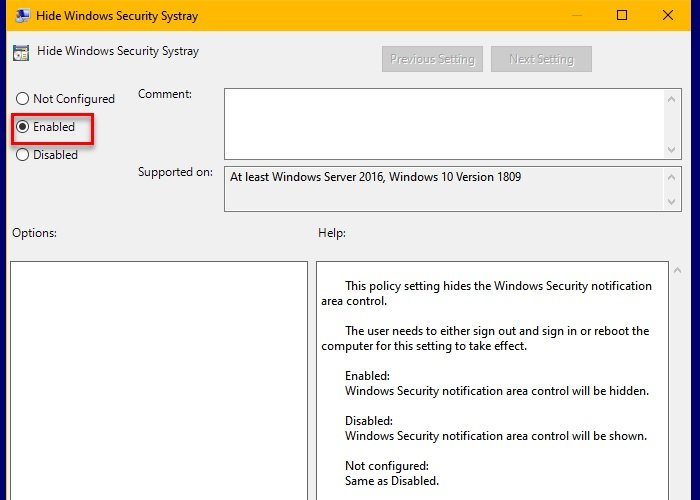Click the empty Options panel

(159, 380)
